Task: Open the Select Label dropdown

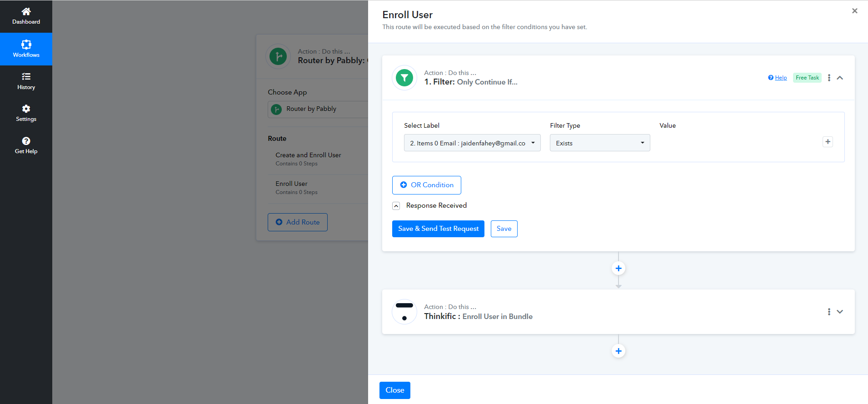Action: pos(472,143)
